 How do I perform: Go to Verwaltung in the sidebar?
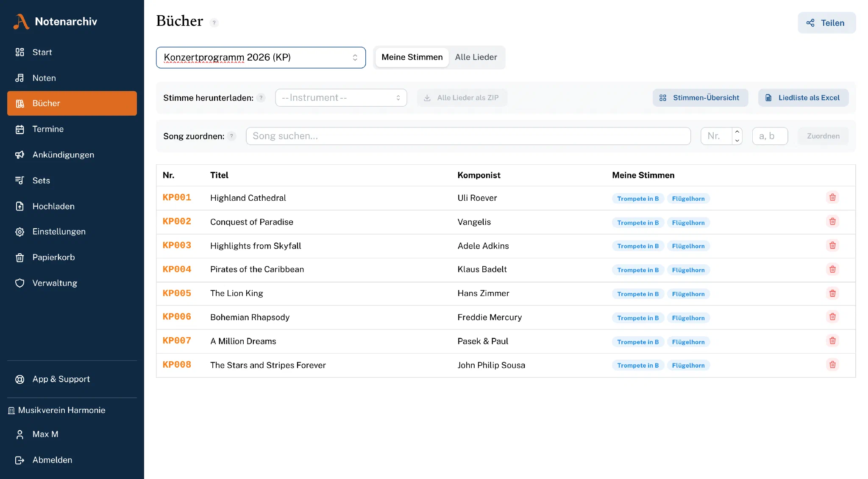(x=72, y=283)
